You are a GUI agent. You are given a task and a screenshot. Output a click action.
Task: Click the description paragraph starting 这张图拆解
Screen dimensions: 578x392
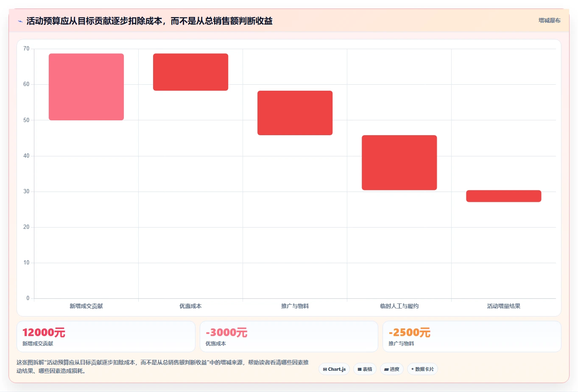(x=162, y=367)
